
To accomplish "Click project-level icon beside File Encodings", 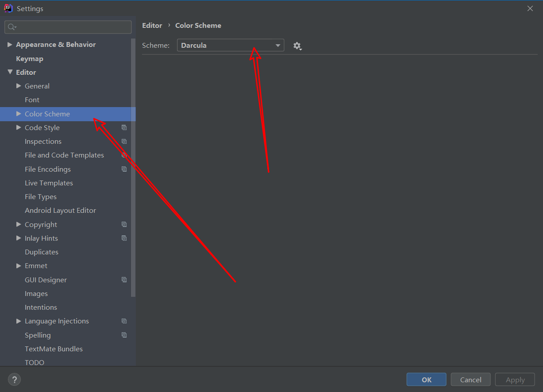I will [x=124, y=169].
